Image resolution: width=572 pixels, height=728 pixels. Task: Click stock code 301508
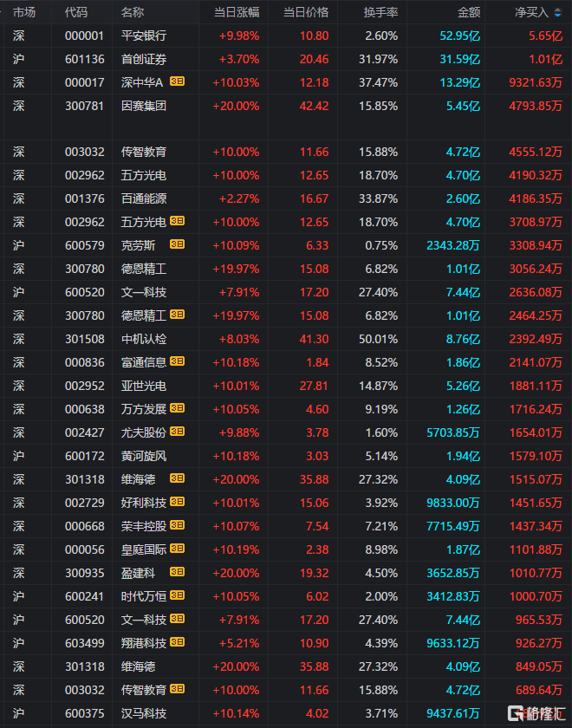click(x=85, y=339)
